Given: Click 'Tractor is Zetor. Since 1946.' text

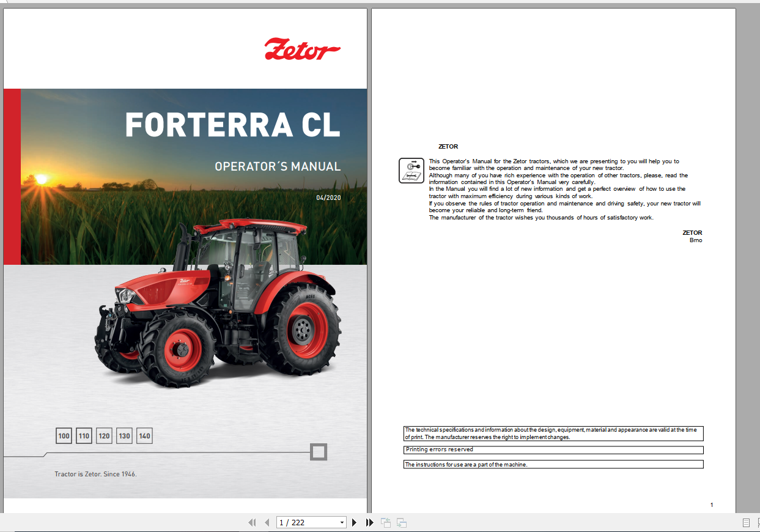Looking at the screenshot, I should pos(95,474).
